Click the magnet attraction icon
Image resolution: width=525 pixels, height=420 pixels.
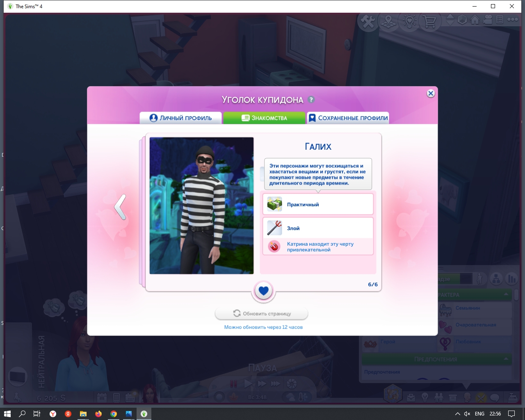click(x=274, y=247)
